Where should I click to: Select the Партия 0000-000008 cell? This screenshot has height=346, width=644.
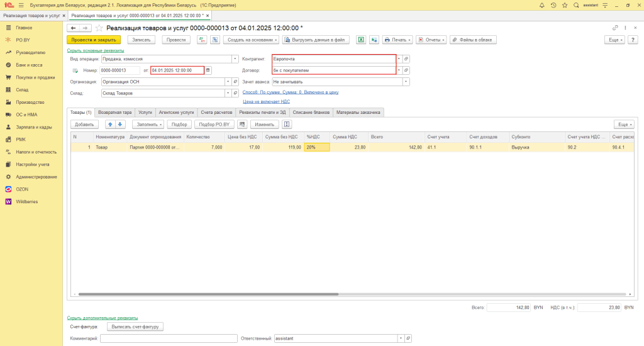pos(155,147)
